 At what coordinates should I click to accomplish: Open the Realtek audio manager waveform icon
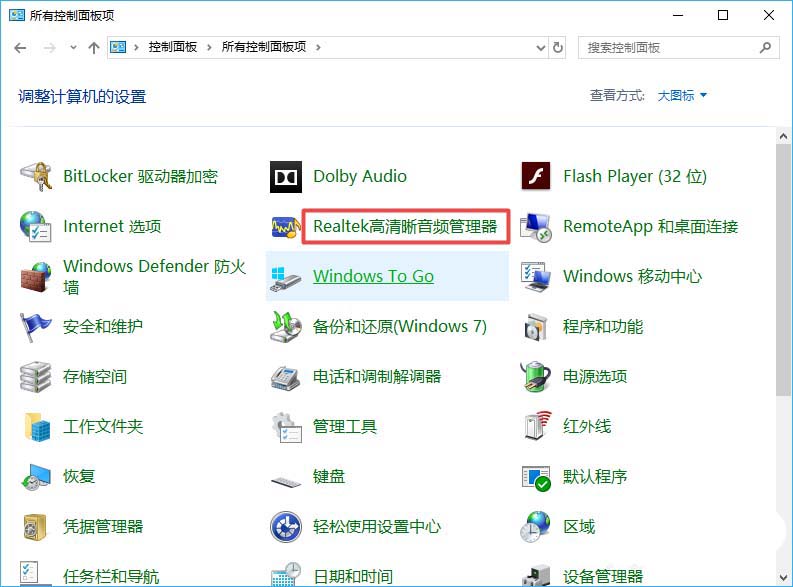[x=286, y=227]
